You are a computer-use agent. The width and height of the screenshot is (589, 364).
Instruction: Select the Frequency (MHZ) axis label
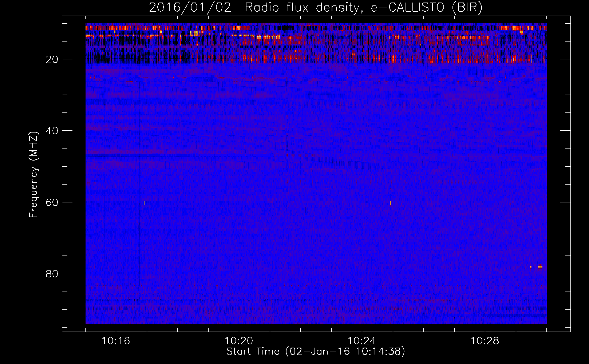point(33,175)
